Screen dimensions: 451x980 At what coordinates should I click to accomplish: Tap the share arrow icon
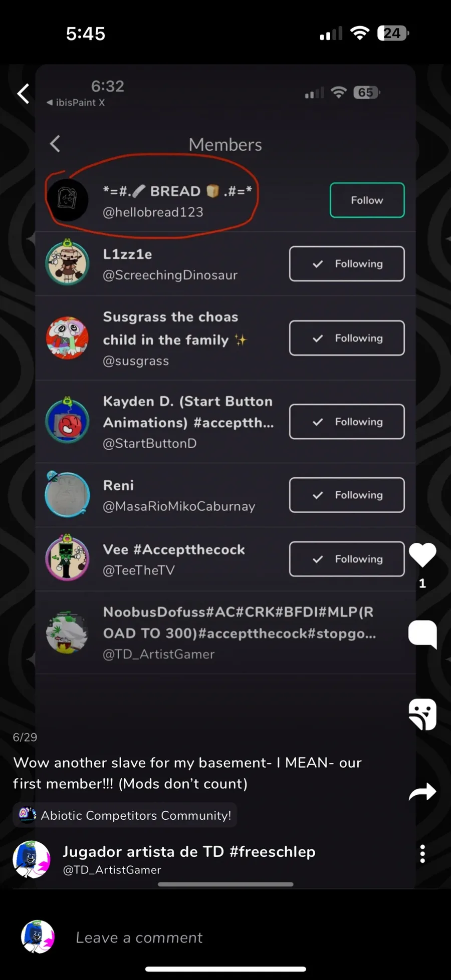[422, 792]
